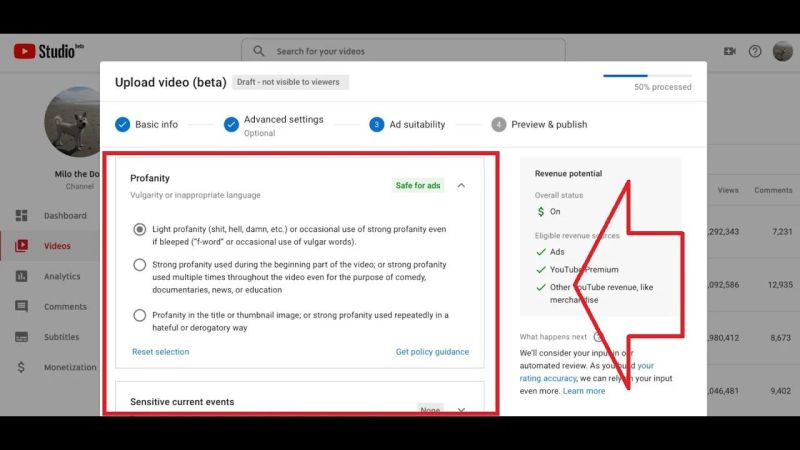
Task: Click the search magnifier icon
Action: point(259,51)
